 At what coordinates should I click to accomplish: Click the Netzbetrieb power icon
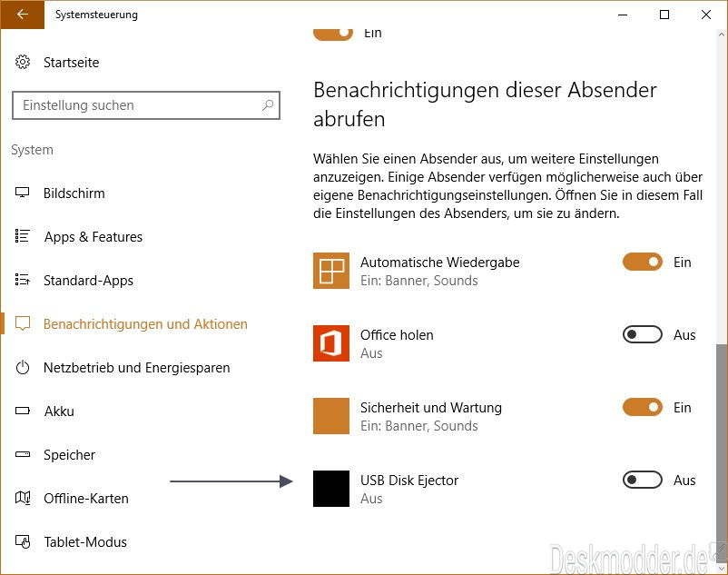click(23, 367)
